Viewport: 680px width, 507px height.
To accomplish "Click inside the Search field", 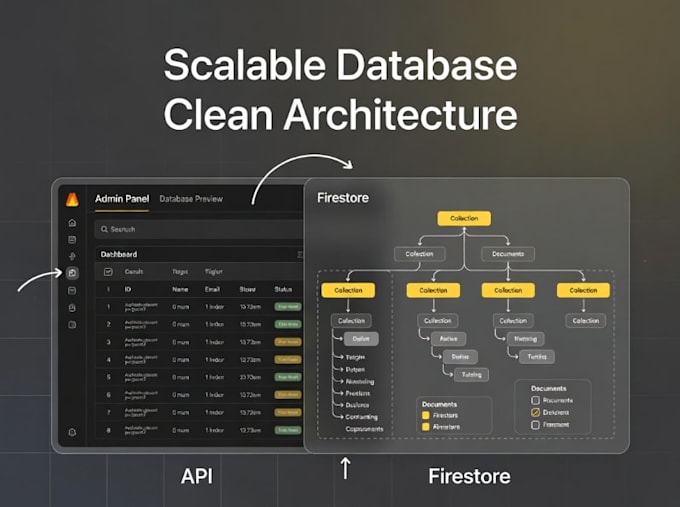I will tap(199, 229).
